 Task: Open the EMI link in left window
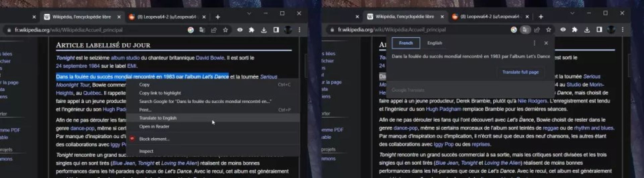(131, 66)
